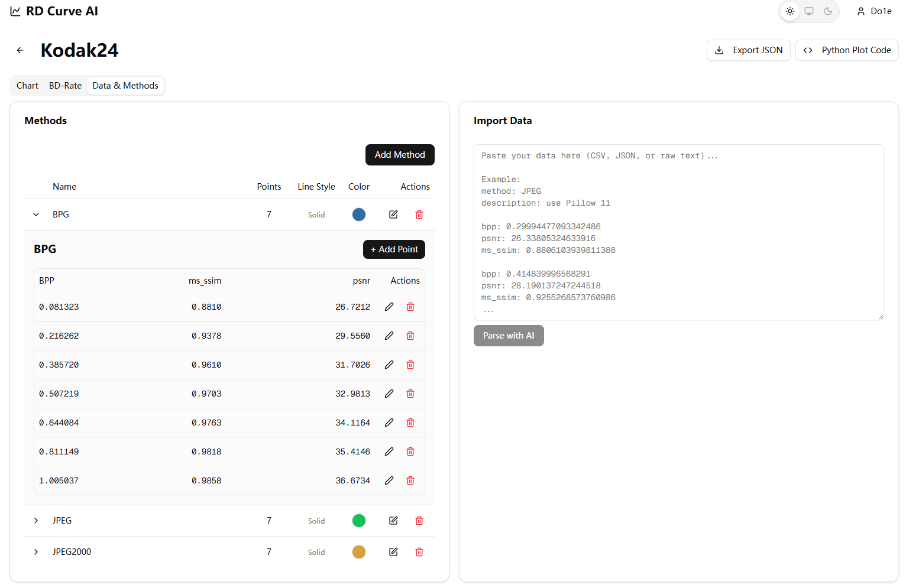
Task: Switch to the Chart tab
Action: (x=27, y=86)
